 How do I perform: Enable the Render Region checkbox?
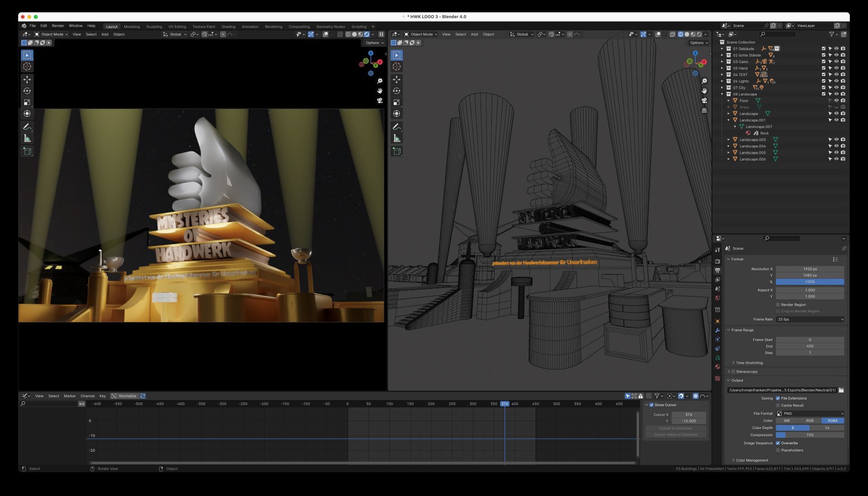pyautogui.click(x=778, y=305)
